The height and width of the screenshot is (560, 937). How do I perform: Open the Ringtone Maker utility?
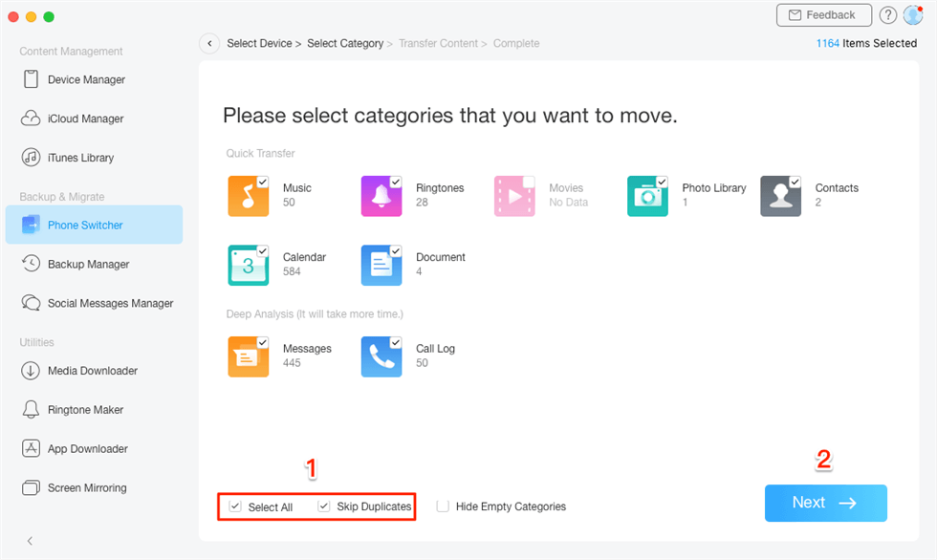coord(86,409)
